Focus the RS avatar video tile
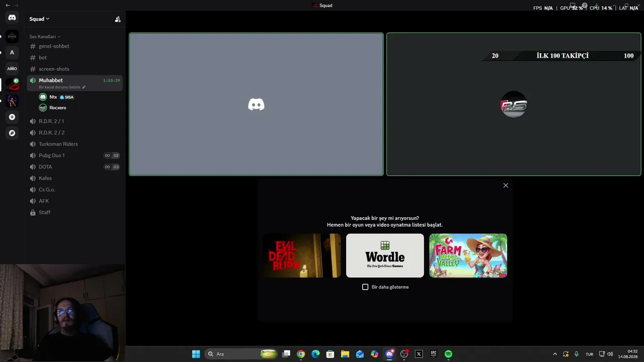The height and width of the screenshot is (362, 644). pos(514,104)
